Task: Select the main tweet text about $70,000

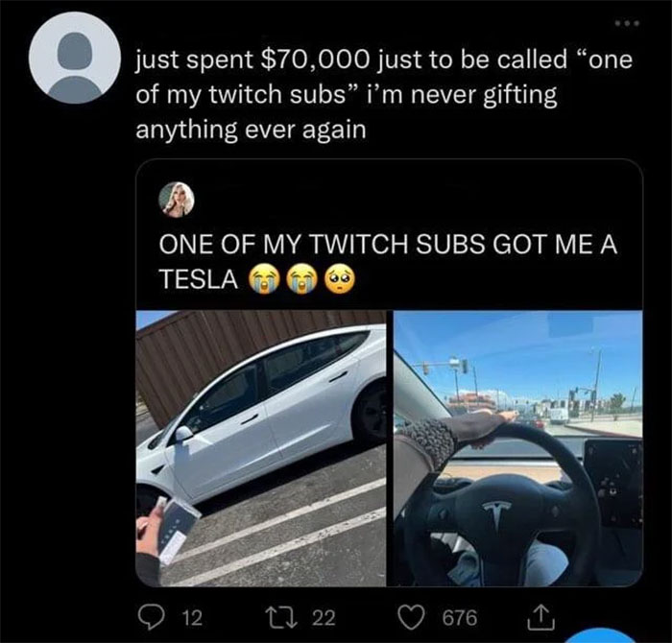Action: pyautogui.click(x=384, y=94)
